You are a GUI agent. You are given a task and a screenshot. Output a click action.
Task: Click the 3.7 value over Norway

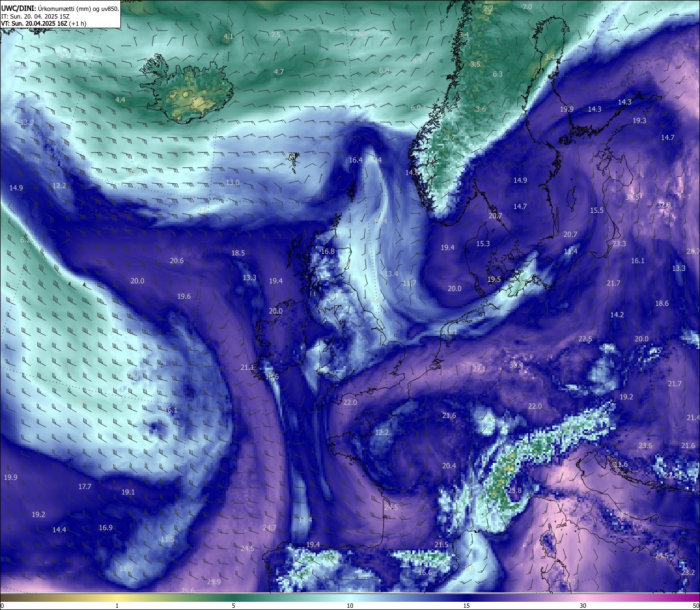click(451, 138)
